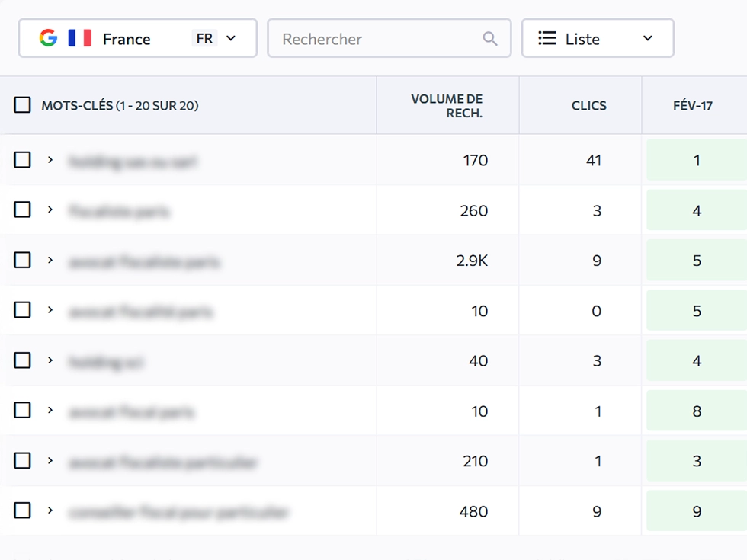Click the green position cell showing 9
The image size is (747, 560).
coord(696,511)
